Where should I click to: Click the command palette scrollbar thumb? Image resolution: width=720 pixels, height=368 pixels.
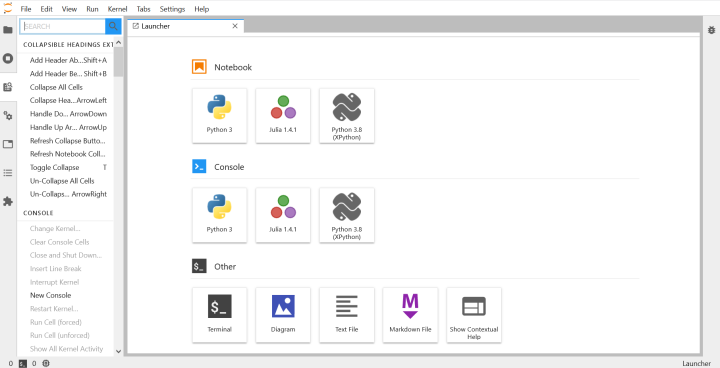pos(118,62)
